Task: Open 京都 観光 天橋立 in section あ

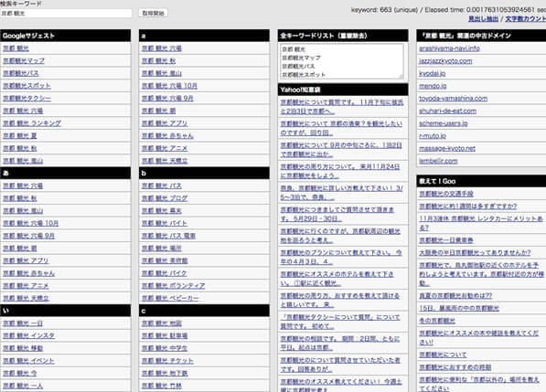Action: click(26, 298)
